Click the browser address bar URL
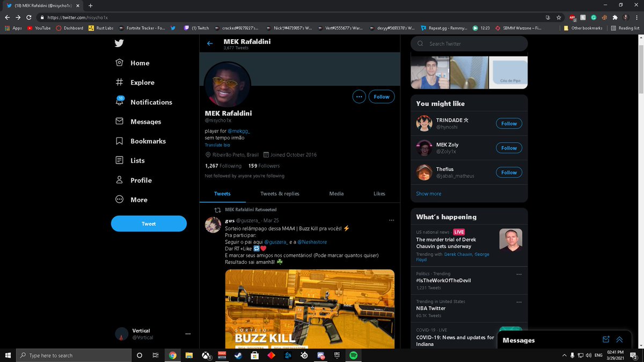The height and width of the screenshot is (362, 644). click(77, 17)
